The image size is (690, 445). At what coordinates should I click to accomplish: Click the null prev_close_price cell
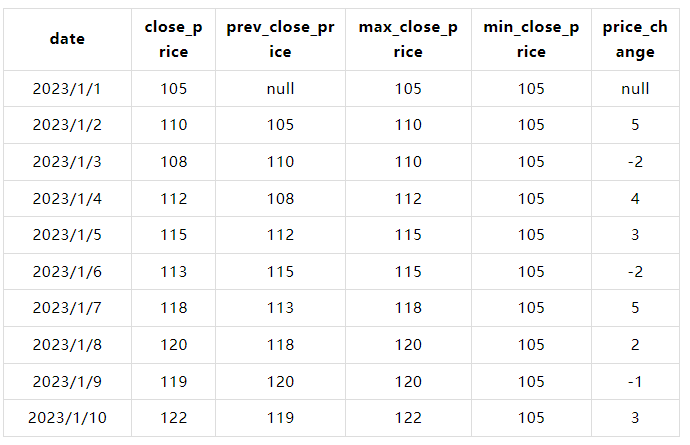[280, 89]
